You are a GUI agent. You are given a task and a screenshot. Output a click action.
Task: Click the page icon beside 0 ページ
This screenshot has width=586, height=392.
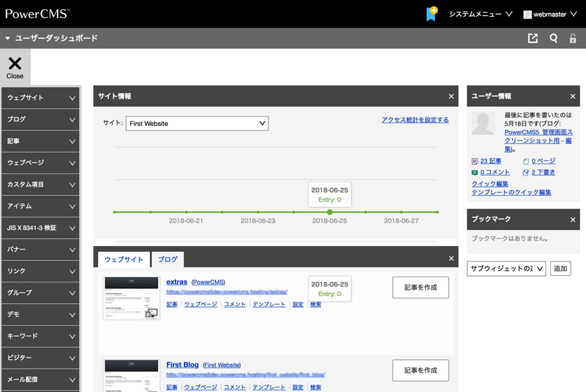tap(527, 160)
